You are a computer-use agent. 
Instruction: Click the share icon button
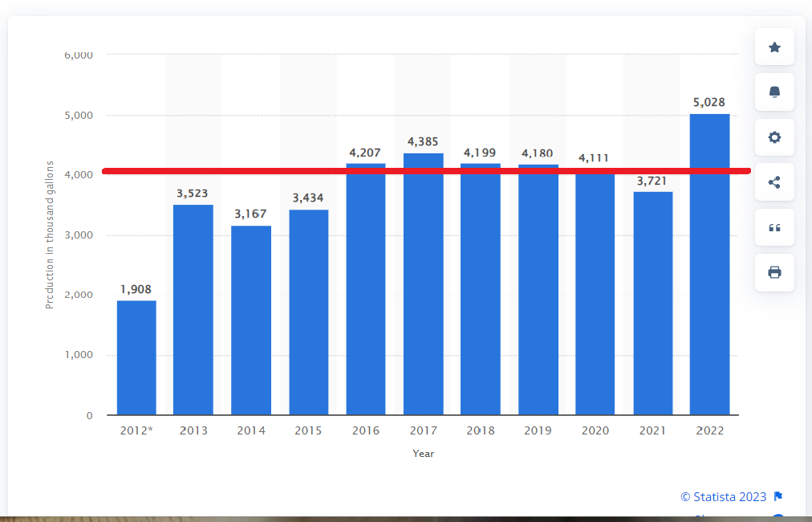(x=774, y=182)
